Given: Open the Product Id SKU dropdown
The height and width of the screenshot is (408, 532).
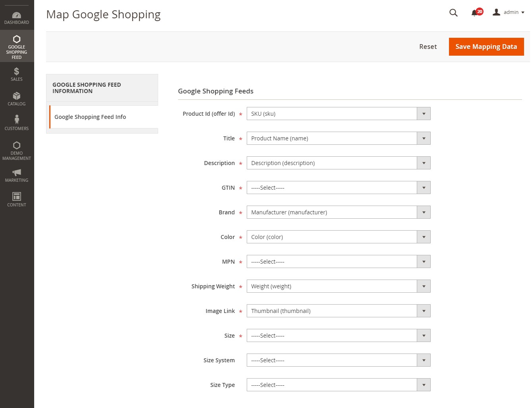Looking at the screenshot, I should 339,114.
